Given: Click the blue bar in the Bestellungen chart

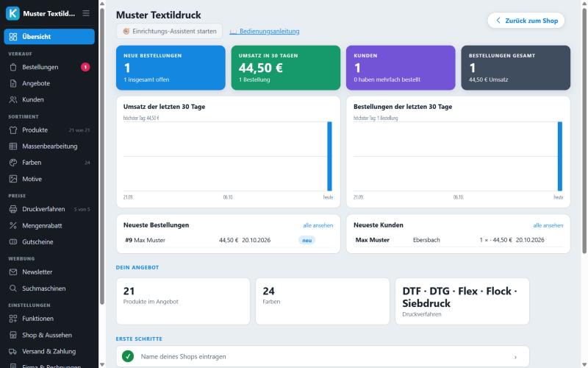Looking at the screenshot, I should click(560, 156).
